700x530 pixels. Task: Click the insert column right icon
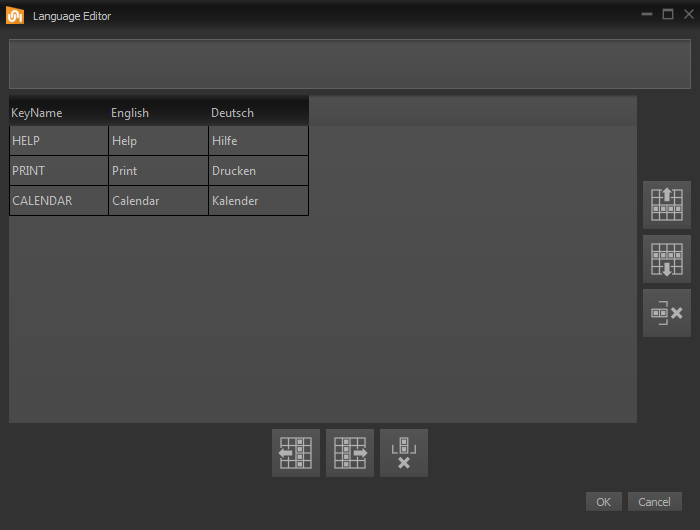click(350, 453)
